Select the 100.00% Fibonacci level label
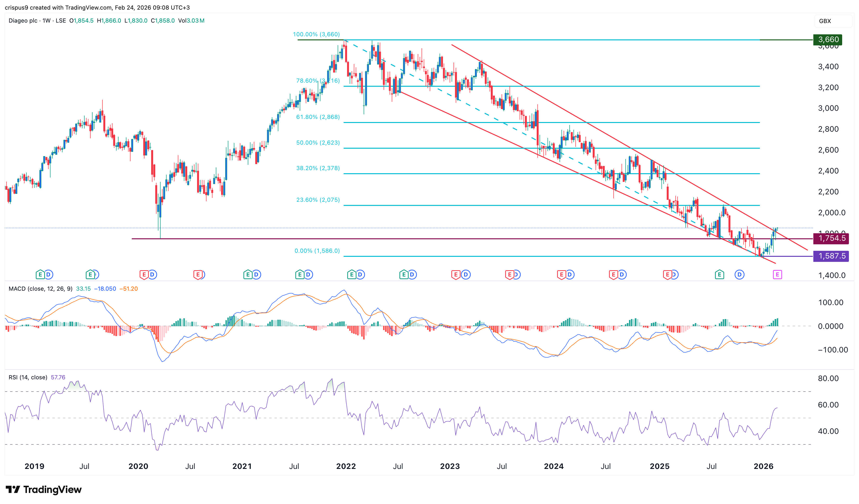The width and height of the screenshot is (859, 504). (x=316, y=34)
